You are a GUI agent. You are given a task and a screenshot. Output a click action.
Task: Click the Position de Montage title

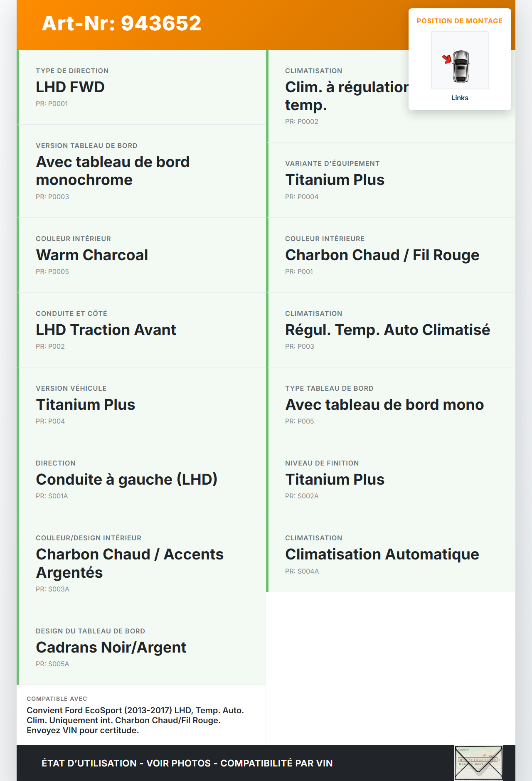[x=459, y=21]
